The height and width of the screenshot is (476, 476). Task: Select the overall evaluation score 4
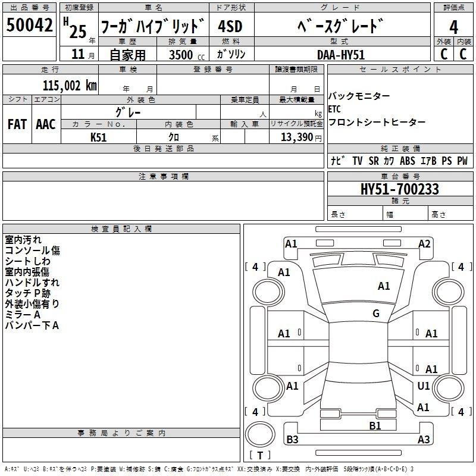pyautogui.click(x=454, y=27)
